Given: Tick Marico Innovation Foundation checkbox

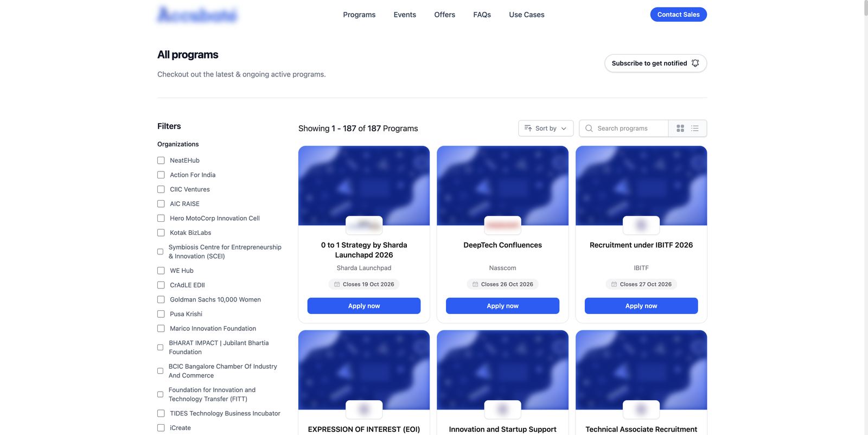Looking at the screenshot, I should point(161,329).
